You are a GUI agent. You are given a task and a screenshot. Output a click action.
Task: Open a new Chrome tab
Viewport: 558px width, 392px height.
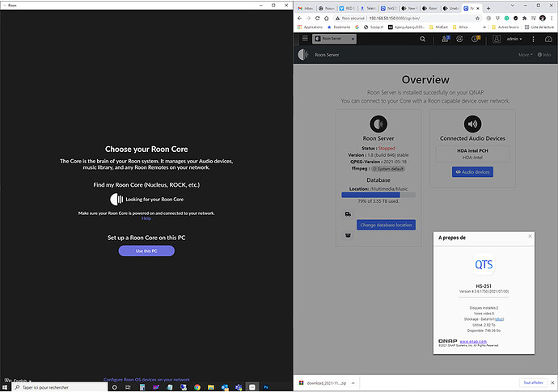coord(488,8)
